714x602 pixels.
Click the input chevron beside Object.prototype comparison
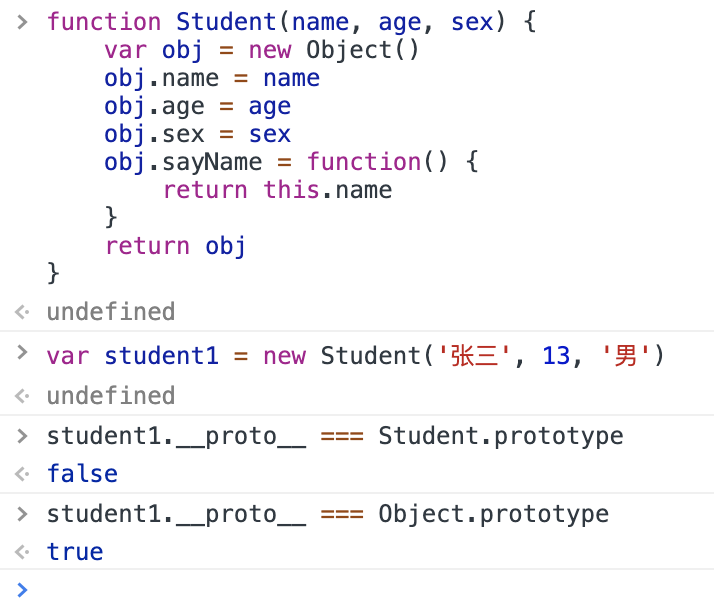click(22, 514)
